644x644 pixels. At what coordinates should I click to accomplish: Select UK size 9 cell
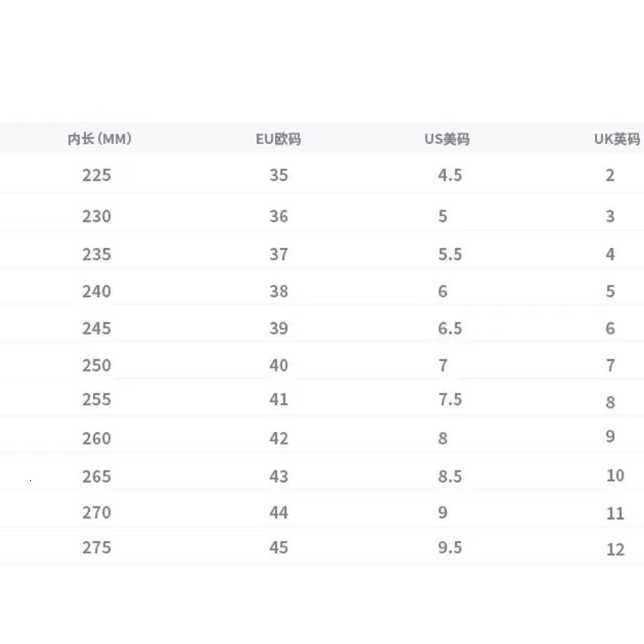[x=610, y=437]
